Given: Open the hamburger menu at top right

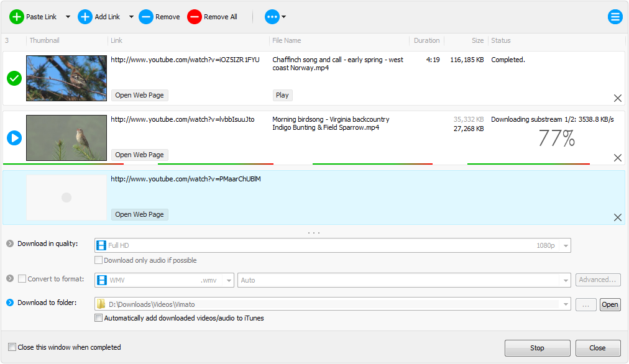Looking at the screenshot, I should coord(615,17).
